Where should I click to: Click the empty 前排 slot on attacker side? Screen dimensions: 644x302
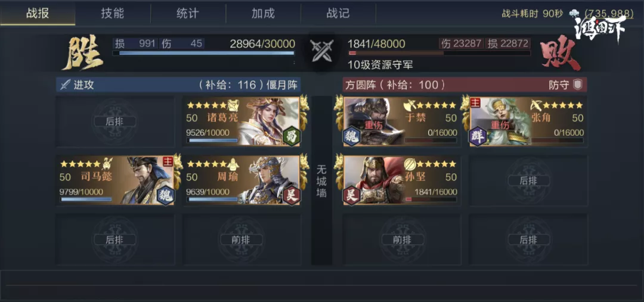coord(242,239)
